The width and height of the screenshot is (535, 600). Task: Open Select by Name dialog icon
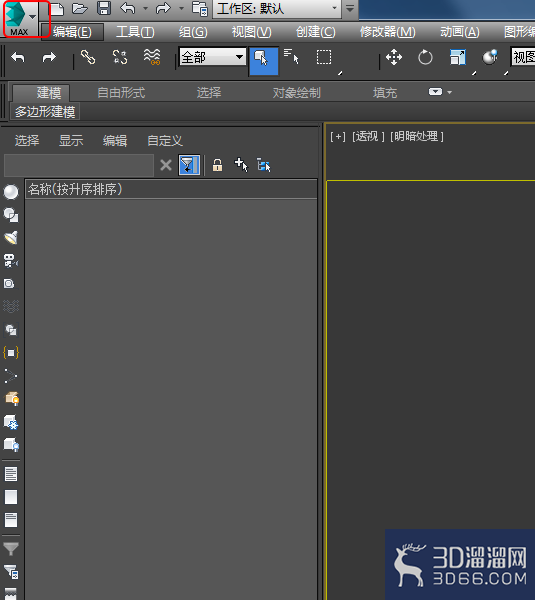(291, 57)
